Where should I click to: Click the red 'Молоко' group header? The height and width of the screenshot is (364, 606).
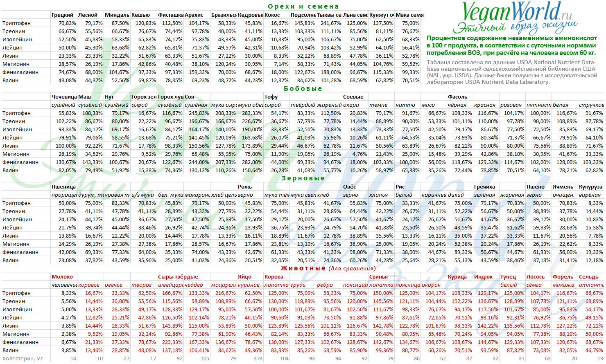(x=62, y=276)
